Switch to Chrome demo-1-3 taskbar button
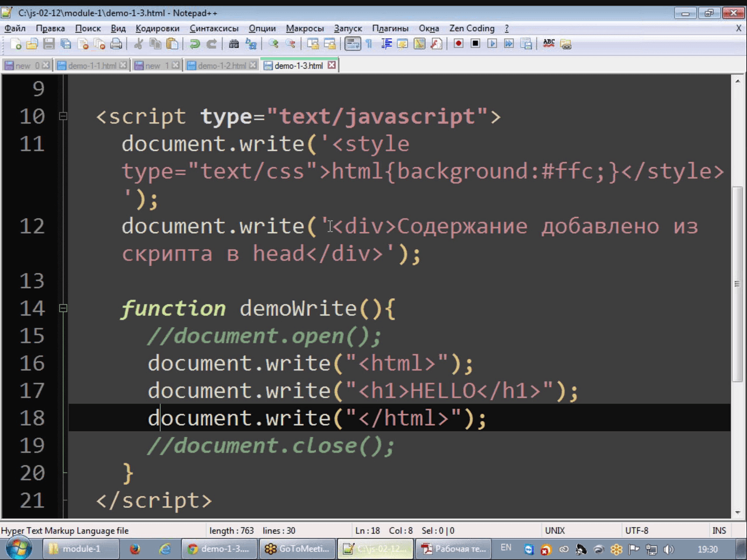Image resolution: width=747 pixels, height=560 pixels. point(219,549)
